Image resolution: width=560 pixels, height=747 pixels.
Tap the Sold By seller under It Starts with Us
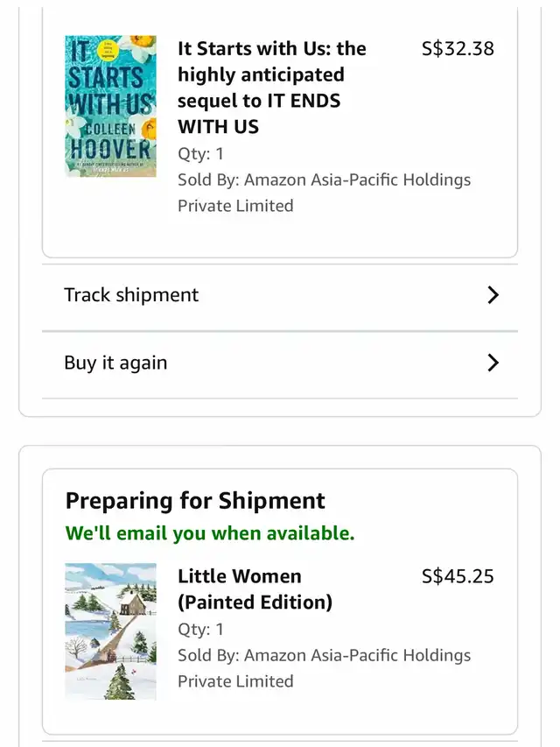[x=324, y=193]
